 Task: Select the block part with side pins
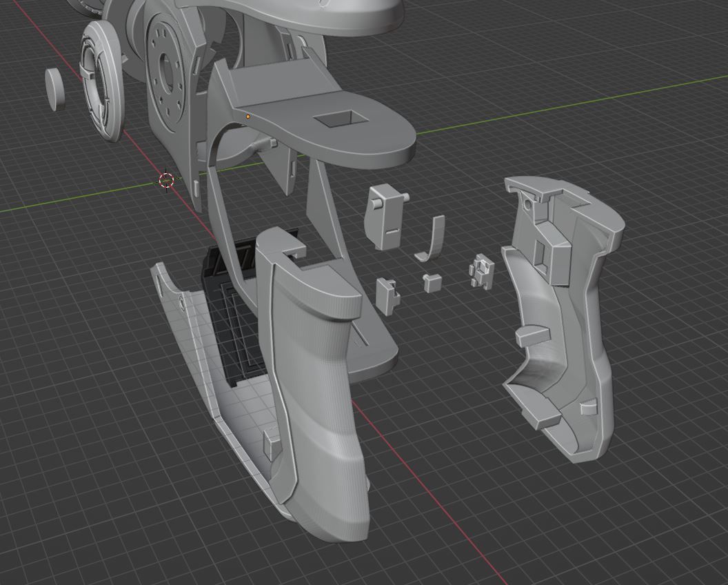click(x=385, y=217)
